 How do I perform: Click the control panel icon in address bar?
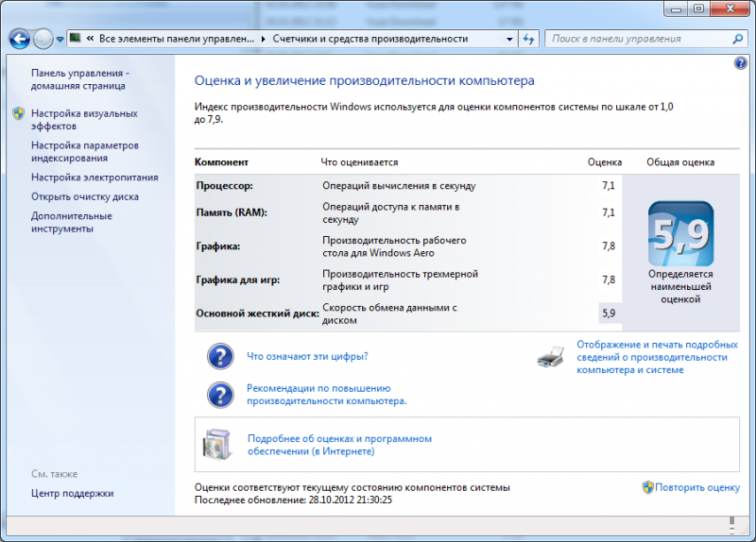pos(76,38)
